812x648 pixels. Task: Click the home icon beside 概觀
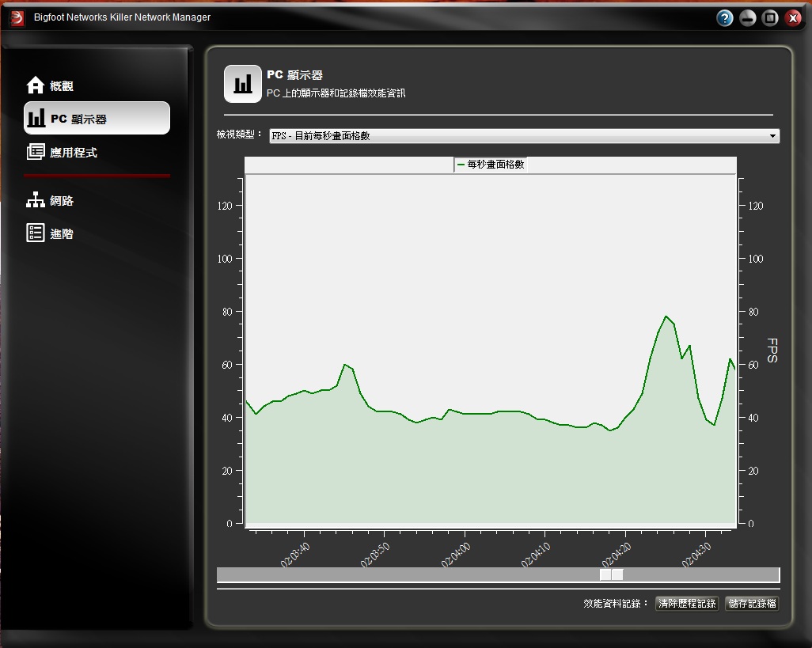(36, 85)
